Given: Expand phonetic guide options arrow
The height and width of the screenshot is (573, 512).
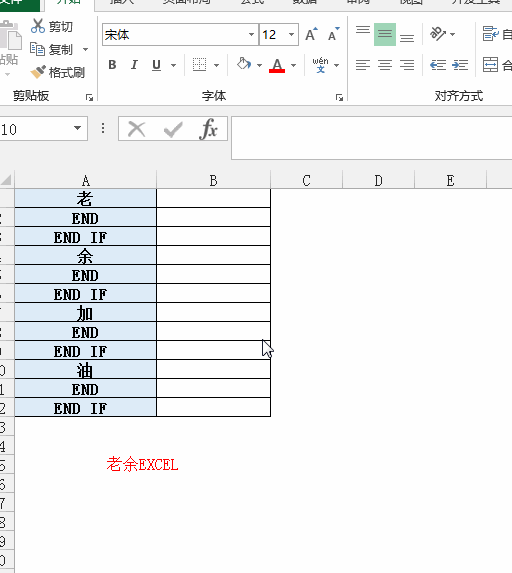Looking at the screenshot, I should tap(337, 65).
